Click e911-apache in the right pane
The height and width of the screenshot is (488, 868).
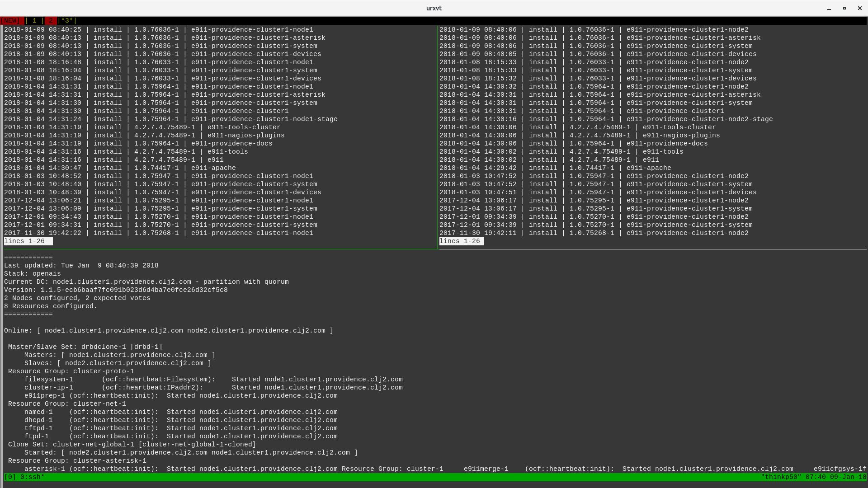pos(649,168)
